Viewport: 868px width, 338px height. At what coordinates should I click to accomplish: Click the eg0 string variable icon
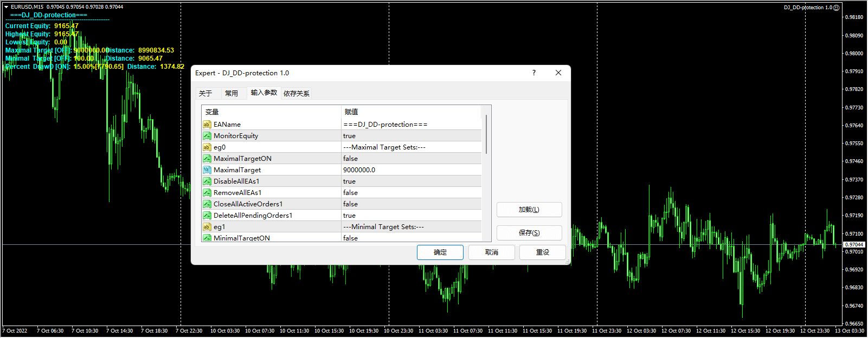tap(207, 147)
